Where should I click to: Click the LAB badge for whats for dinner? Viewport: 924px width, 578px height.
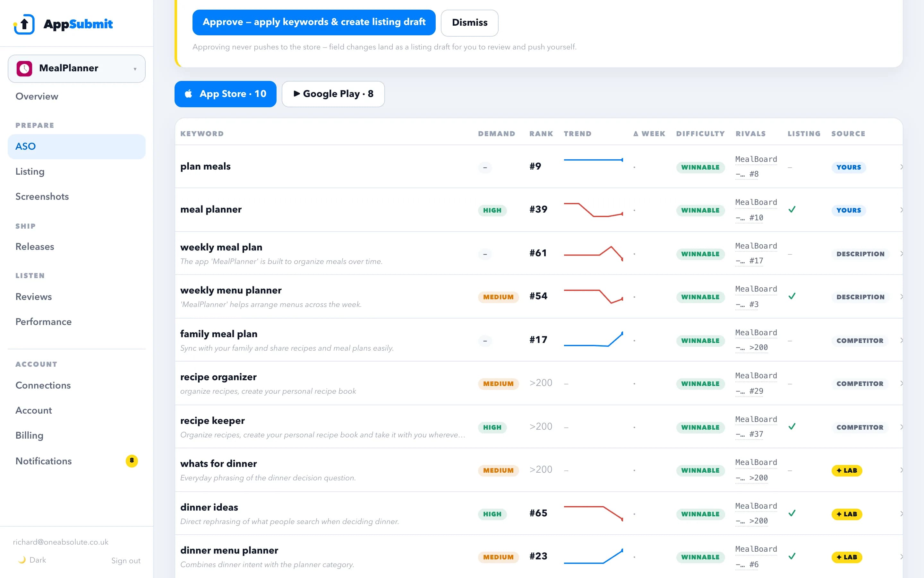846,470
